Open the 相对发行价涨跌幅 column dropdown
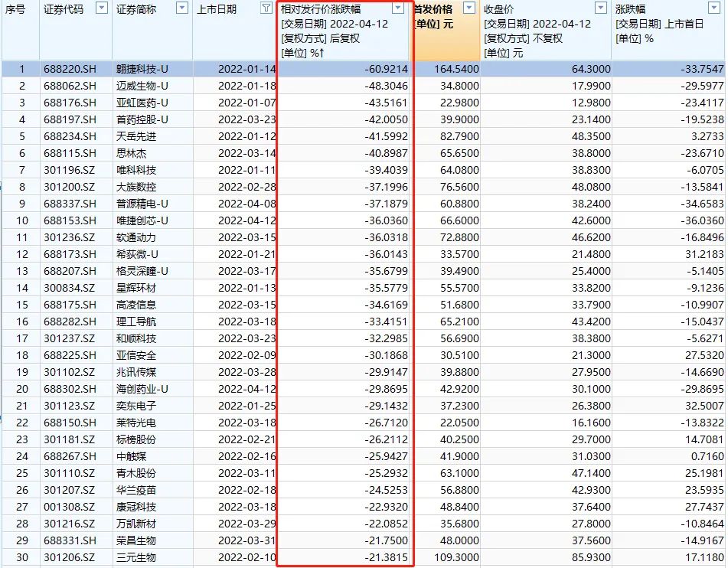Image resolution: width=728 pixels, height=568 pixels. [x=398, y=8]
